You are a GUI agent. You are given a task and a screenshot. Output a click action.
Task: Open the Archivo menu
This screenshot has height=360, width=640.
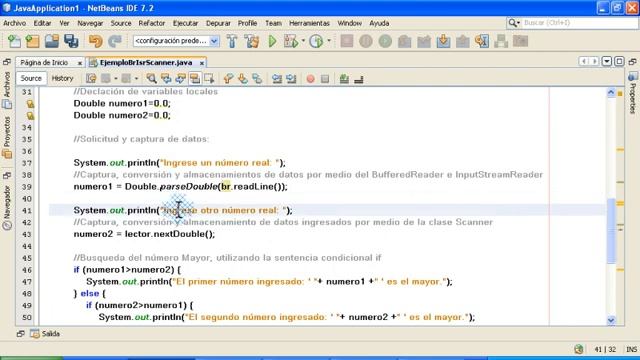[14, 23]
